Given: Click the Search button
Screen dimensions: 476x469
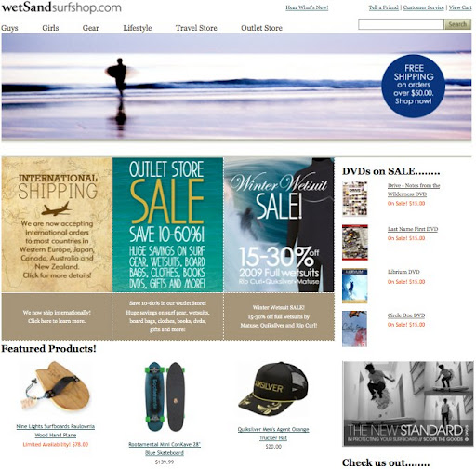Looking at the screenshot, I should tap(457, 24).
